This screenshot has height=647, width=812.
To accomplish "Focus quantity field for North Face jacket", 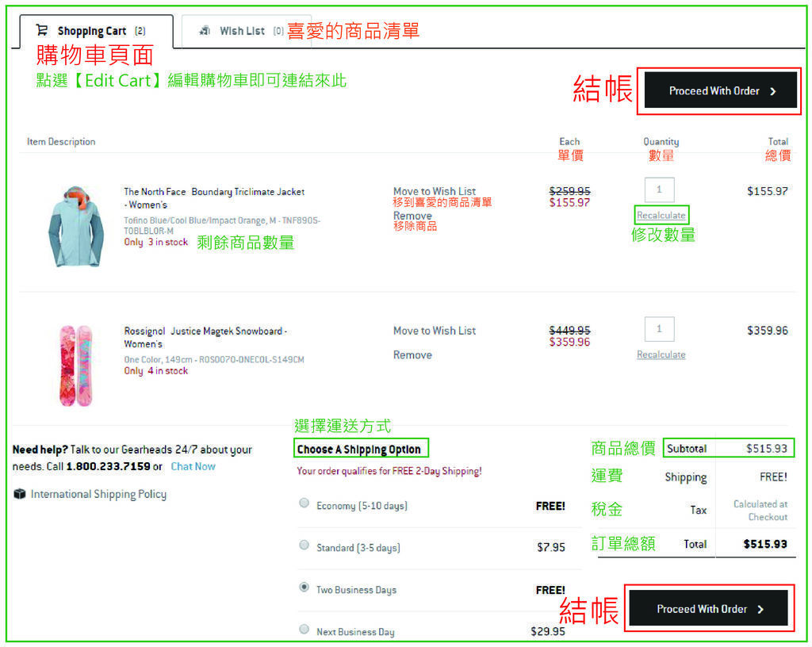I will 659,190.
